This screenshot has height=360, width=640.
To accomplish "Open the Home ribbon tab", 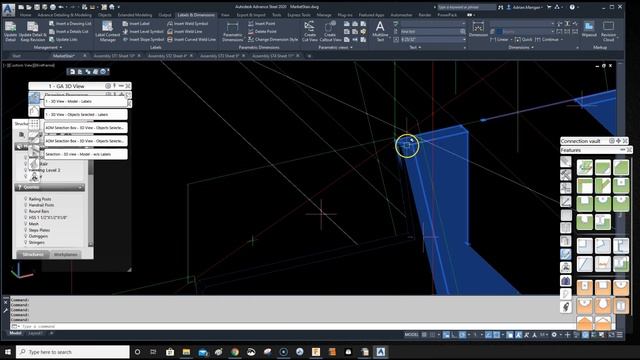I will click(x=25, y=15).
